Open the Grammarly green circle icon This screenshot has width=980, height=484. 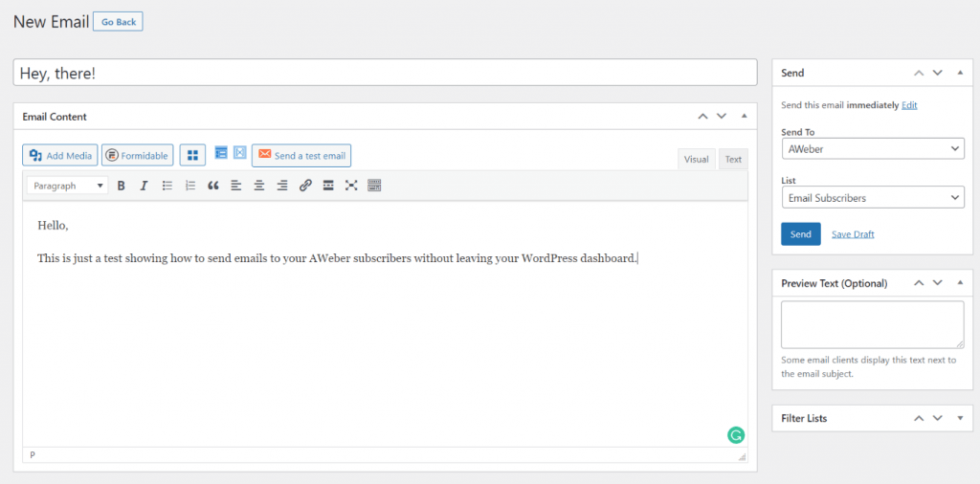[736, 435]
